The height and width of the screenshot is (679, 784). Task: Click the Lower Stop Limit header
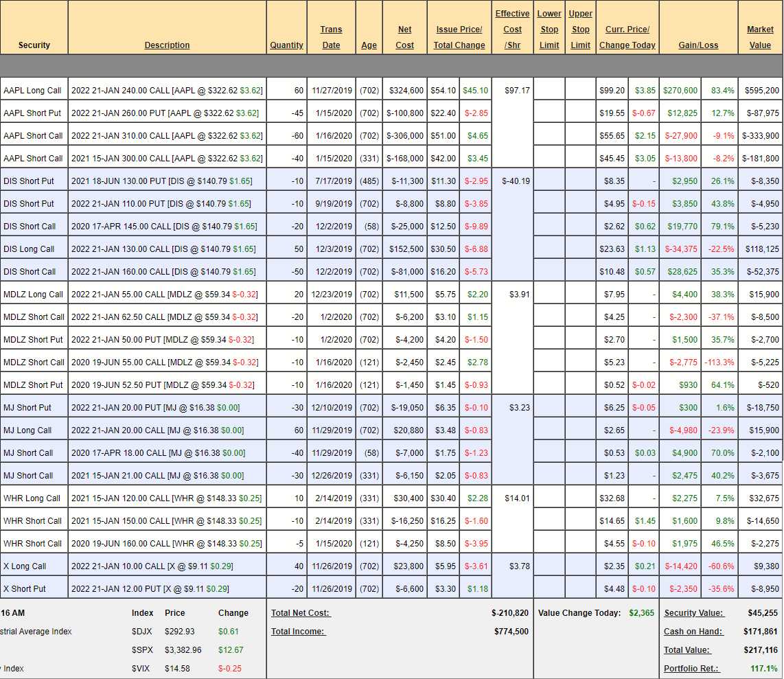pos(549,30)
